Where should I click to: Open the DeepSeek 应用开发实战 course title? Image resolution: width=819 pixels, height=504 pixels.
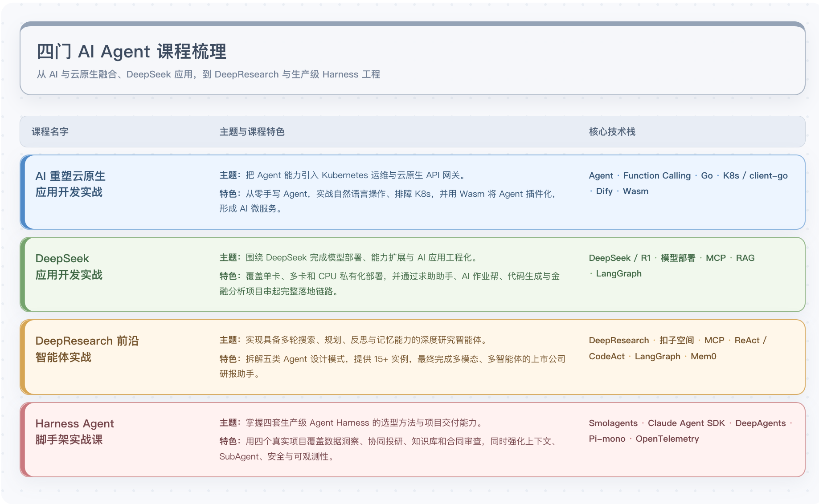(69, 266)
